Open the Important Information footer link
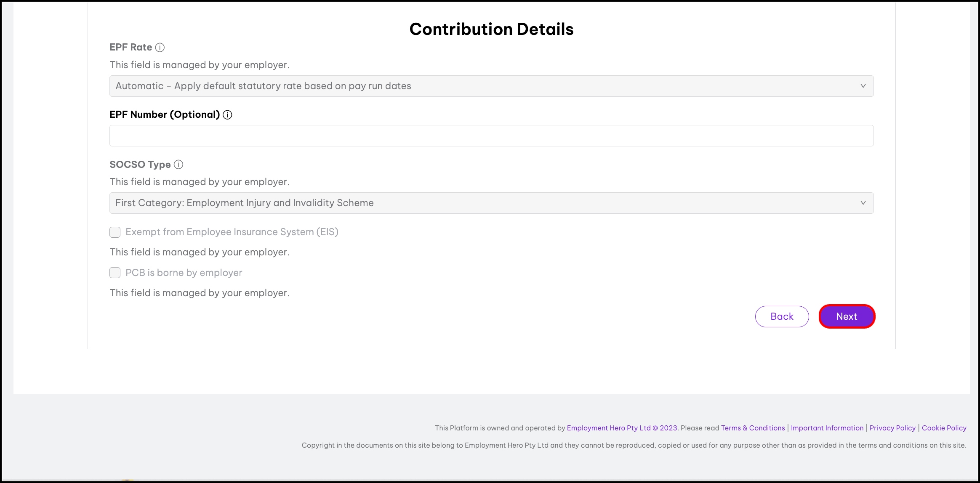The height and width of the screenshot is (483, 980). coord(827,428)
